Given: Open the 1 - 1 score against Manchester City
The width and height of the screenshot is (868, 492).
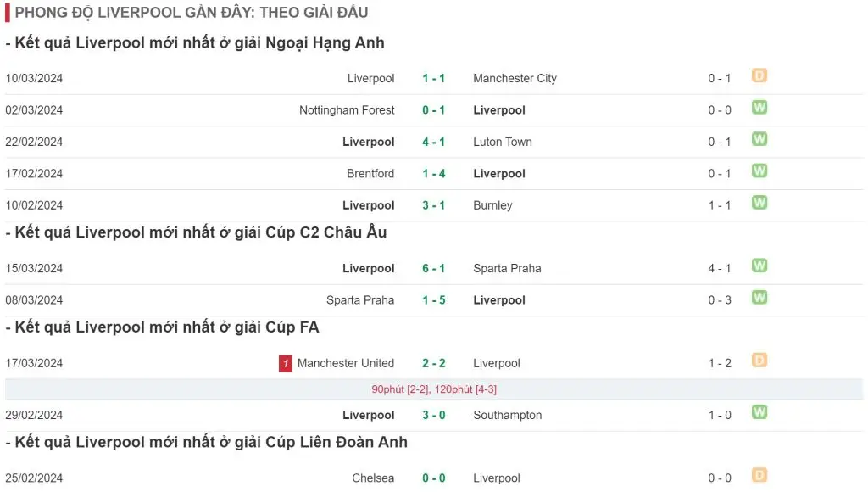Looking at the screenshot, I should (x=433, y=79).
